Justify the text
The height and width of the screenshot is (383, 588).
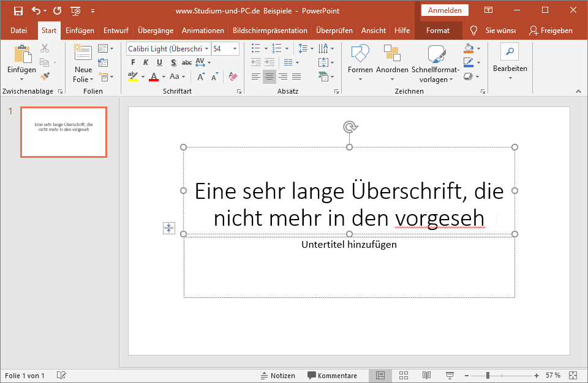296,77
